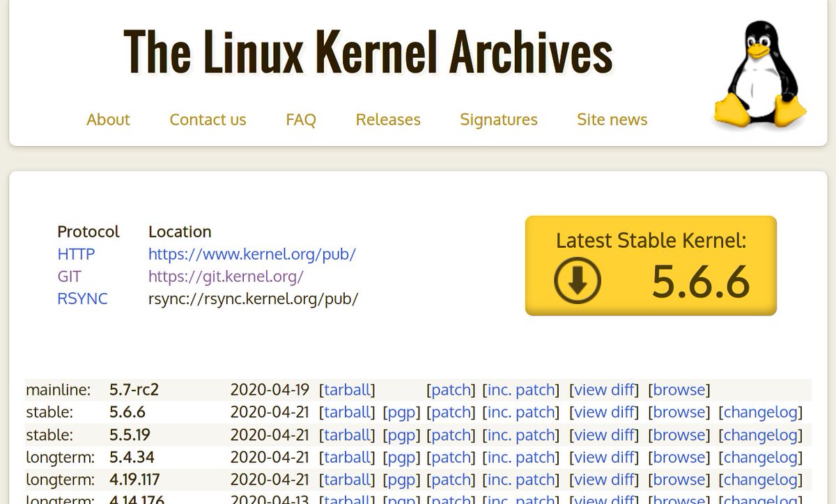Open changelog for 5.5.19

coord(761,435)
